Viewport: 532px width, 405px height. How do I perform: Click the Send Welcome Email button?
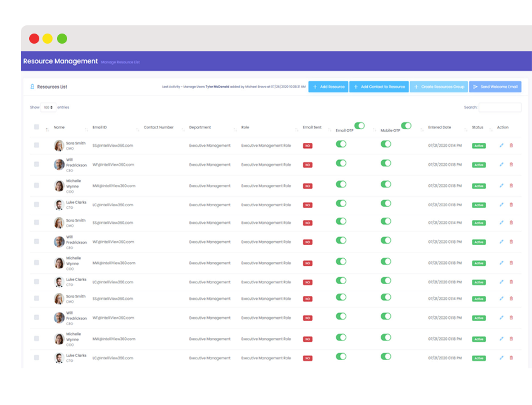click(x=495, y=87)
